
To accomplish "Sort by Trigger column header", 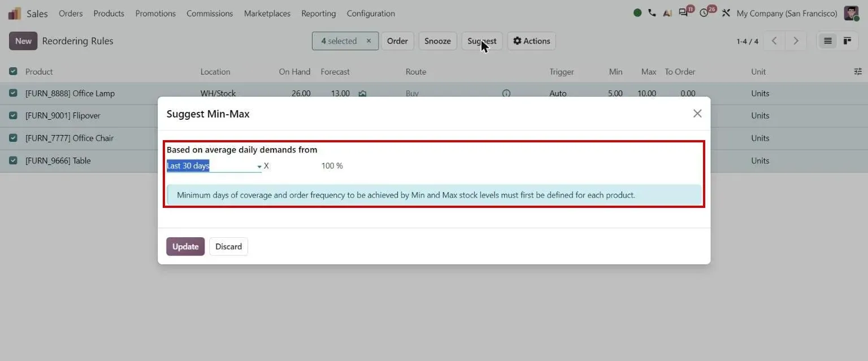I will click(562, 72).
